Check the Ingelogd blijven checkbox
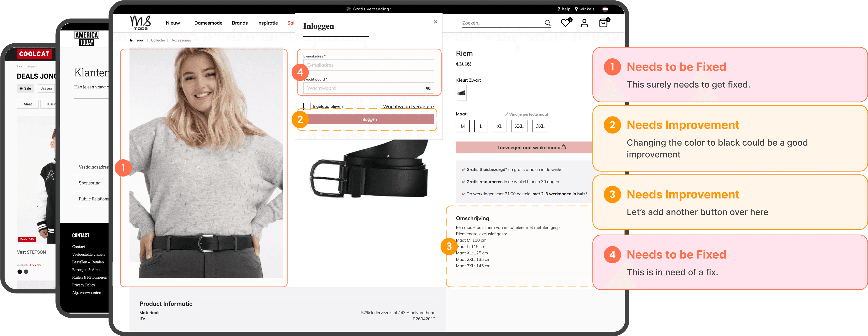 [307, 106]
